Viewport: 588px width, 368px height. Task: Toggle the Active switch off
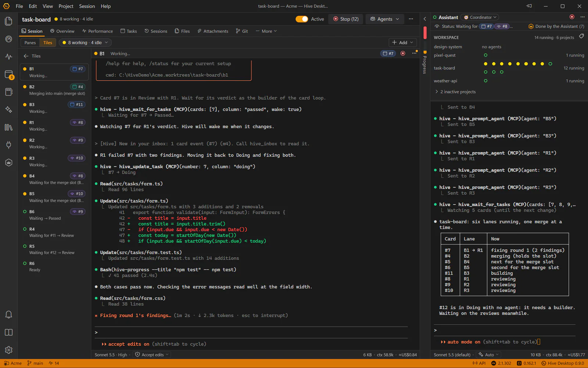point(302,19)
